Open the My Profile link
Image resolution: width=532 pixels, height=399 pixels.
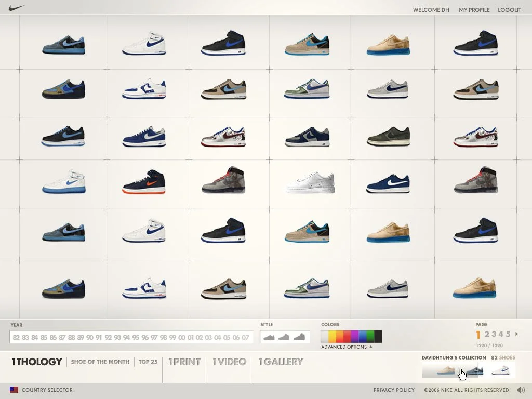(474, 10)
